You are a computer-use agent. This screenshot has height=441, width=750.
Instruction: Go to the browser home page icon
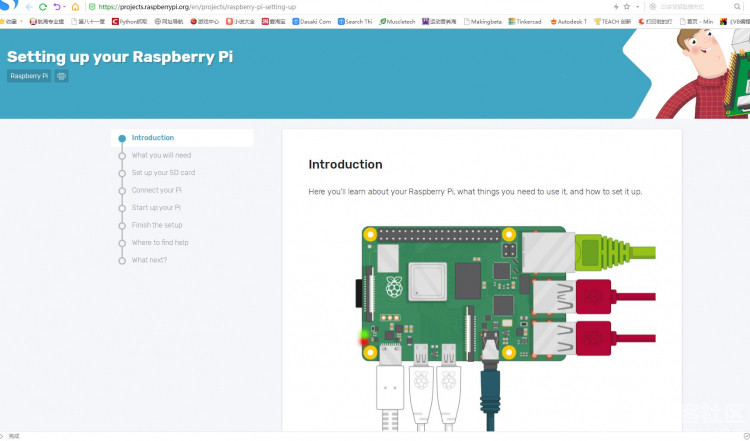tap(75, 7)
